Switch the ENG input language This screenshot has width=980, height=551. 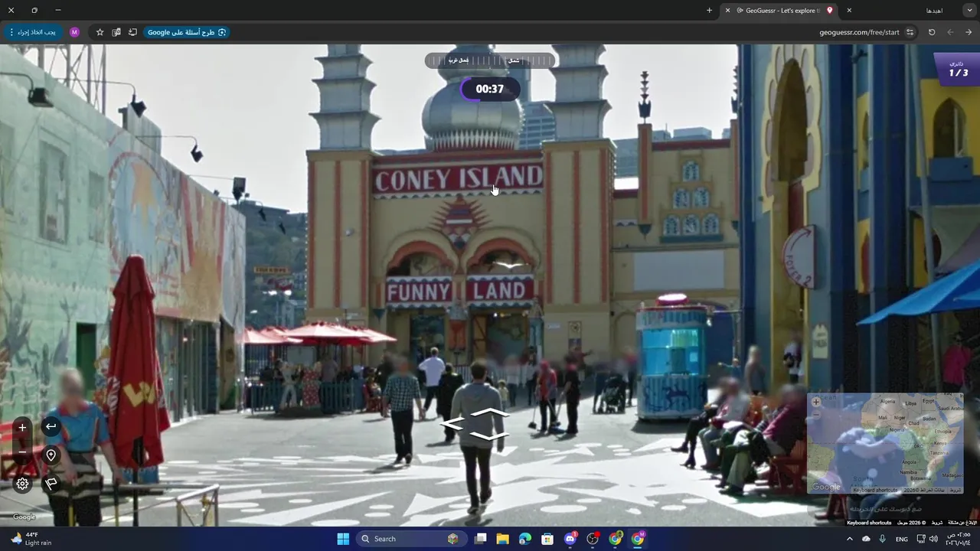tap(902, 539)
